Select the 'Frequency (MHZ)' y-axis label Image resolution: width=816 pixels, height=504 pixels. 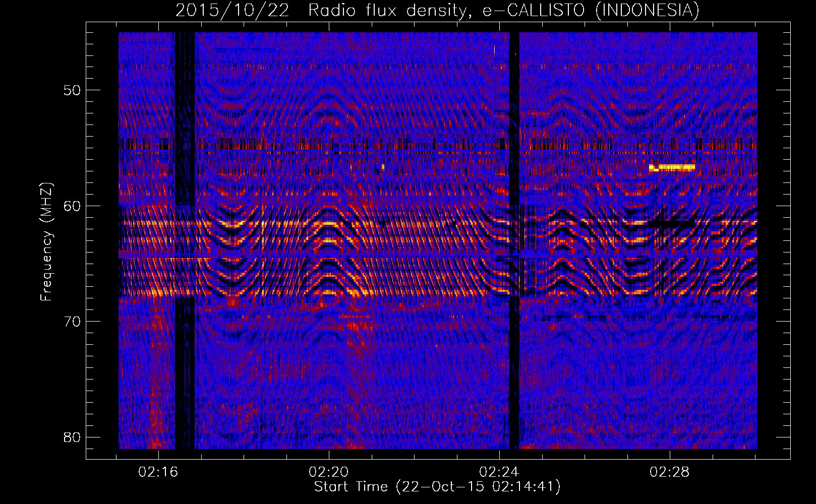click(46, 242)
